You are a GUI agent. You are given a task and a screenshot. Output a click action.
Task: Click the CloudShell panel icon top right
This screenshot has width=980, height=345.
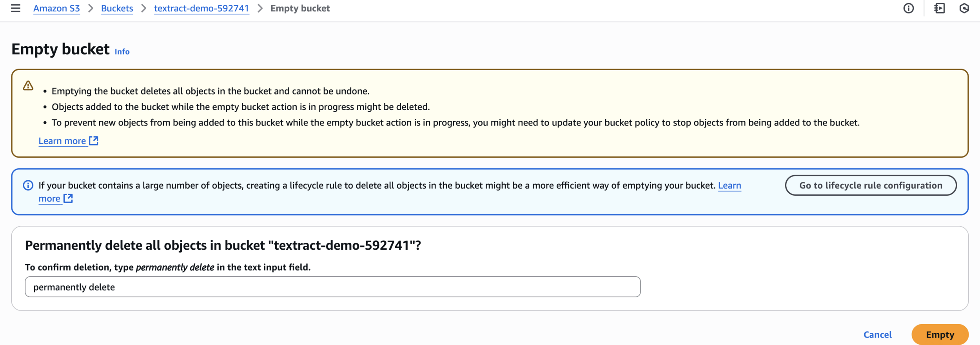pos(939,8)
